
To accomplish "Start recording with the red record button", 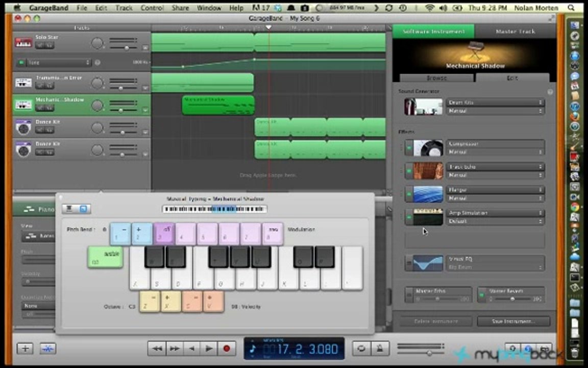I will click(x=227, y=349).
